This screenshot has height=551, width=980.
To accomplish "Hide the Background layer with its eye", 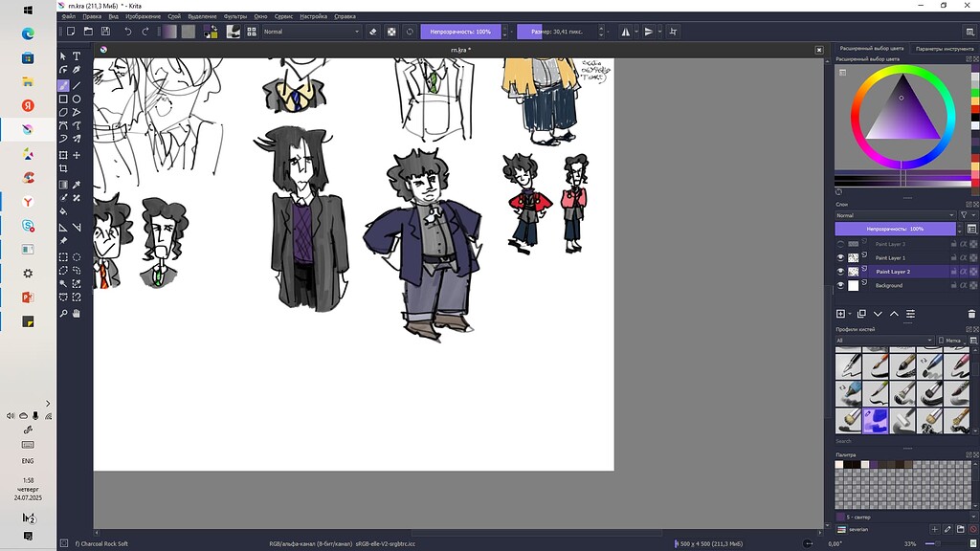I will 840,285.
